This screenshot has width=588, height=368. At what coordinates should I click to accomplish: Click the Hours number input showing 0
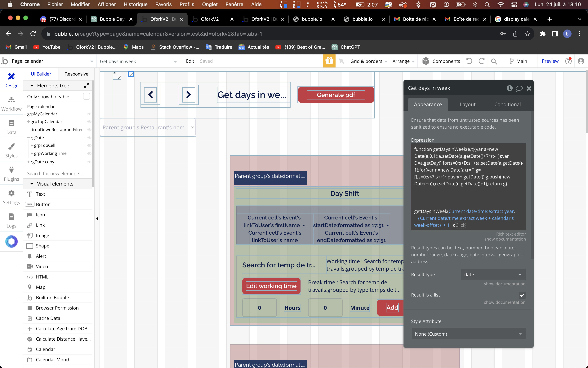coord(259,308)
